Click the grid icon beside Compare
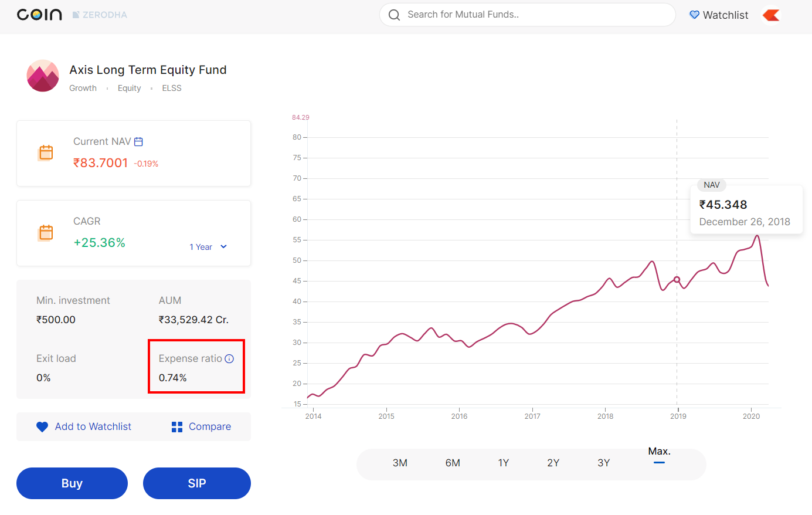The width and height of the screenshot is (812, 515). click(x=177, y=427)
